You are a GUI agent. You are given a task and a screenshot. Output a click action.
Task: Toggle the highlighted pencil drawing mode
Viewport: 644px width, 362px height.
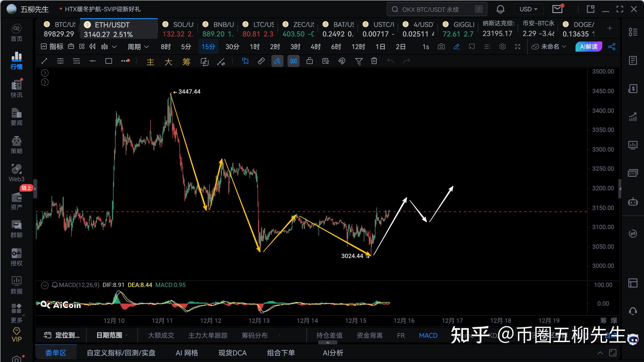click(277, 61)
